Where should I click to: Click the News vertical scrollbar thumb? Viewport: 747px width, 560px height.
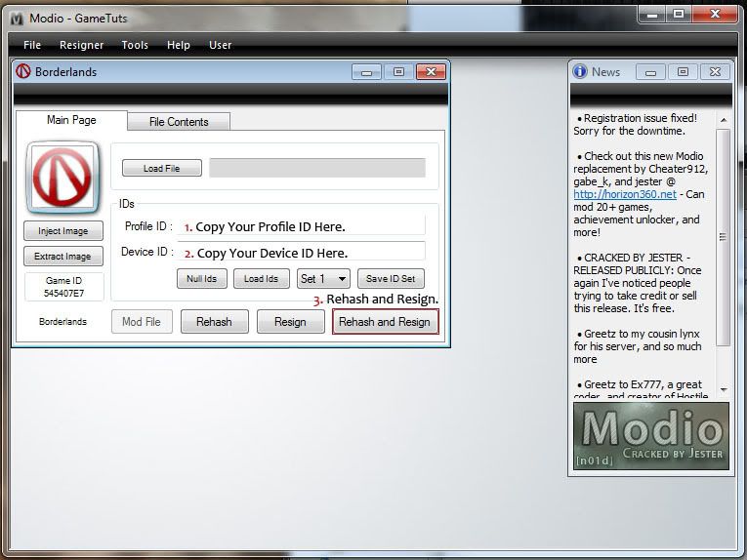[x=724, y=237]
